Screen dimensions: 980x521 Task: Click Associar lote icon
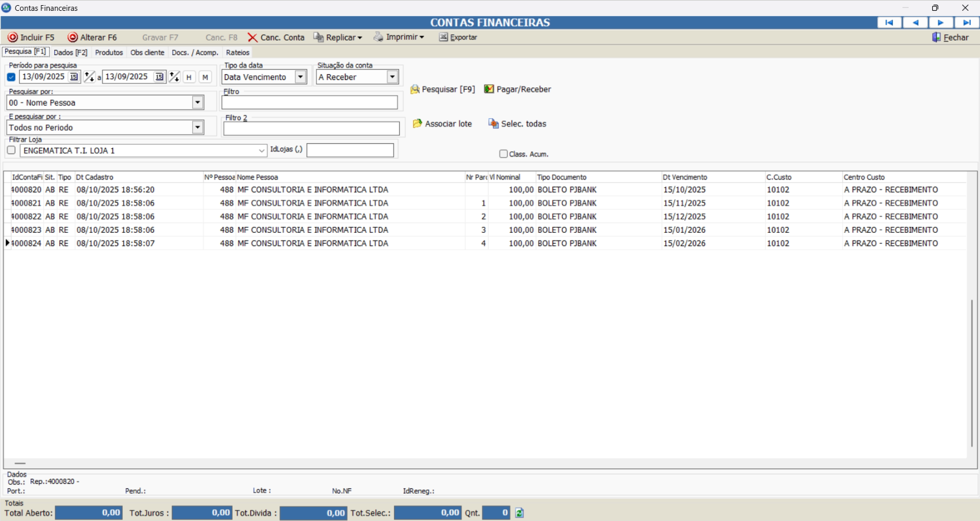[417, 124]
